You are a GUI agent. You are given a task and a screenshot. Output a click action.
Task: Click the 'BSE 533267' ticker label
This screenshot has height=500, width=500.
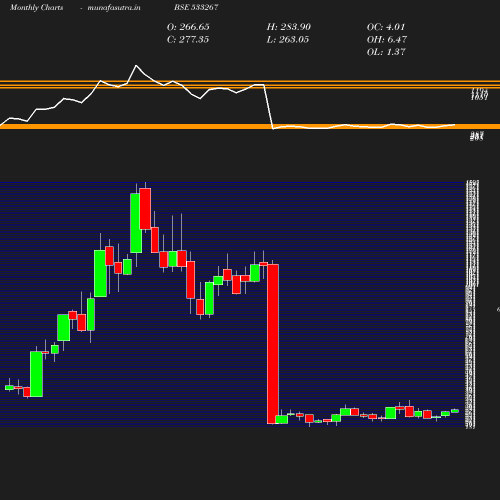pos(196,7)
